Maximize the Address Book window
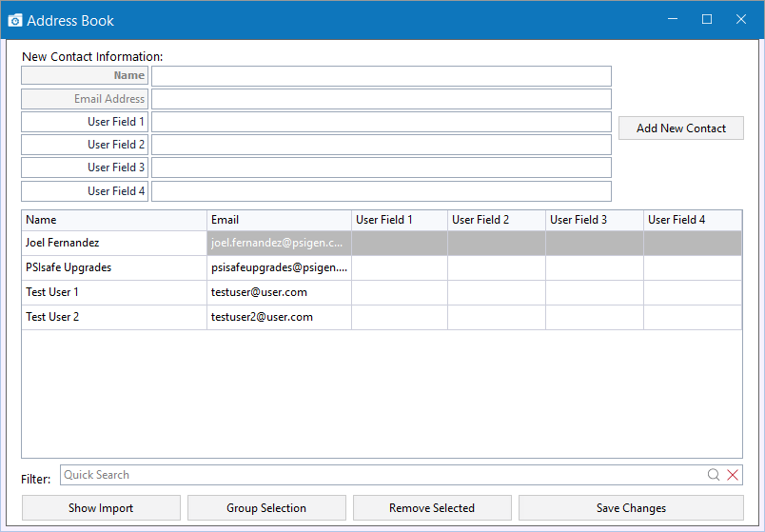The height and width of the screenshot is (532, 765). [707, 19]
